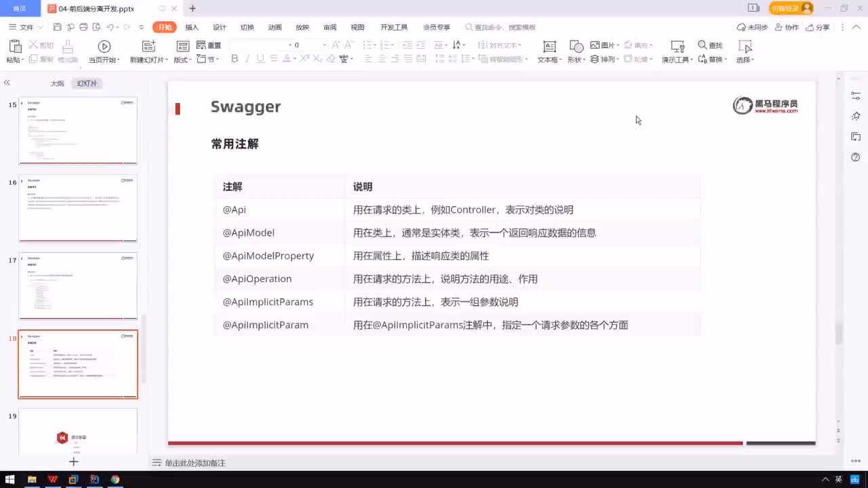Open the Picture (图片) insert button
The image size is (868, 488).
pos(604,45)
